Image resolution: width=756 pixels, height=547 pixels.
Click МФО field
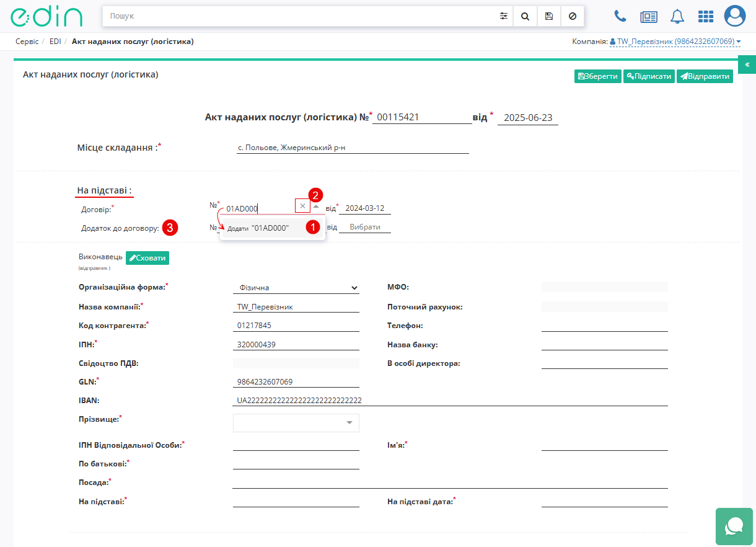[x=605, y=287]
